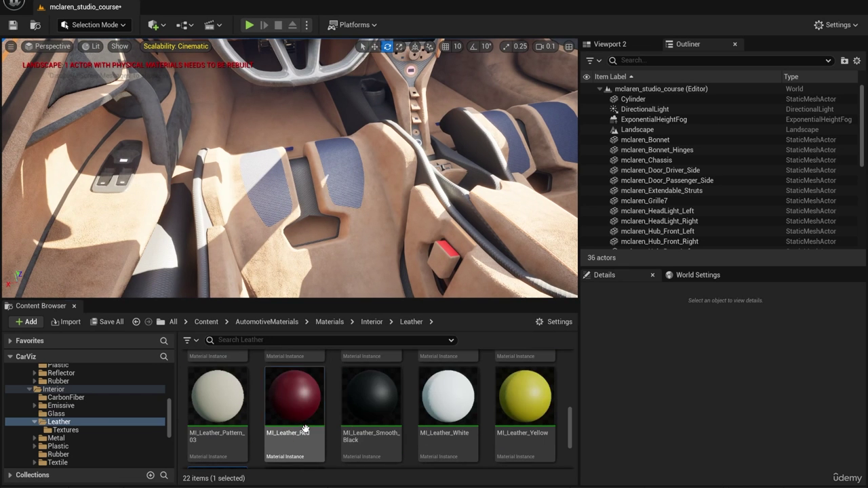Add a new collection with plus icon
Screen dimensions: 868x488
(151, 475)
